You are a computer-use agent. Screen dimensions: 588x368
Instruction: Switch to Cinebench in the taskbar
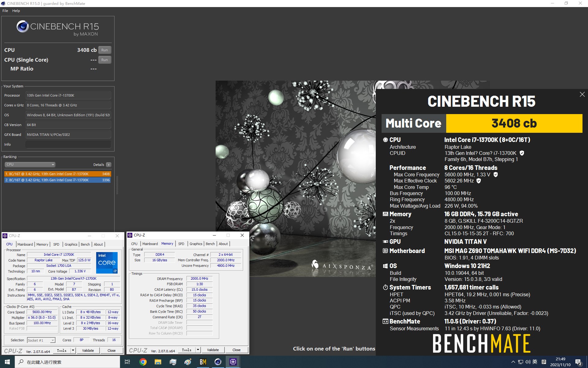[x=218, y=362]
